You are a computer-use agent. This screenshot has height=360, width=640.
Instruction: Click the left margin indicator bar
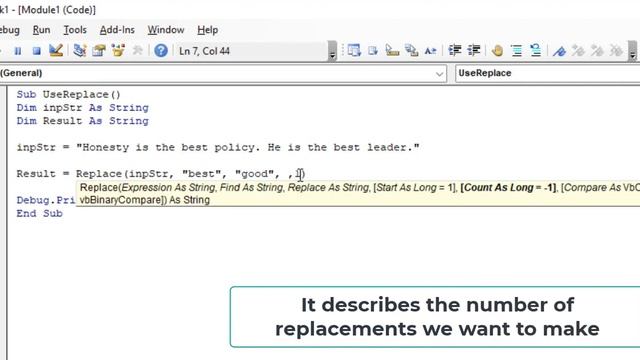[x=4, y=223]
